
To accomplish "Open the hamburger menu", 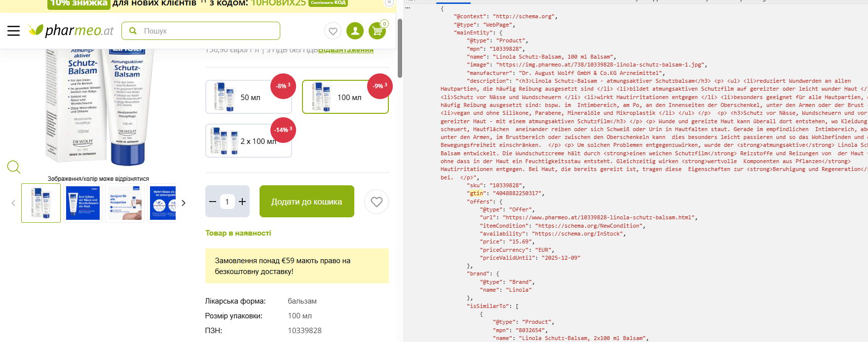I will coord(14,31).
